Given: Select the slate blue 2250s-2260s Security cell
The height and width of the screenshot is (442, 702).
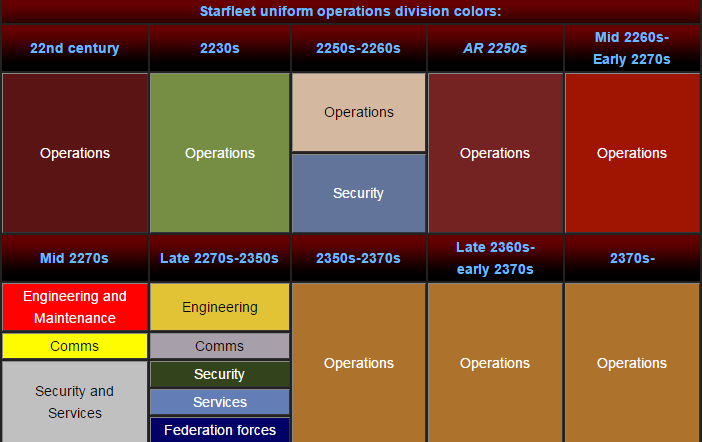Looking at the screenshot, I should 359,193.
